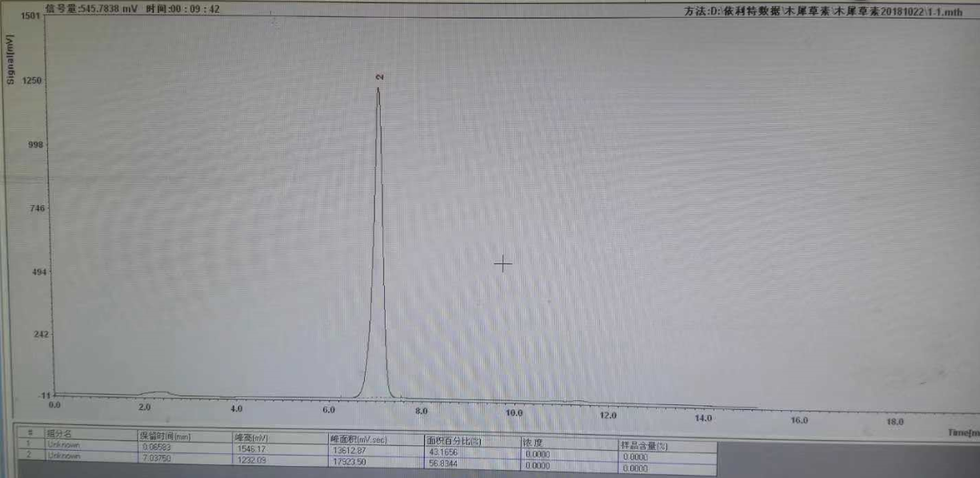Select peak height cell 1546.17
980x478 pixels.
(x=278, y=448)
